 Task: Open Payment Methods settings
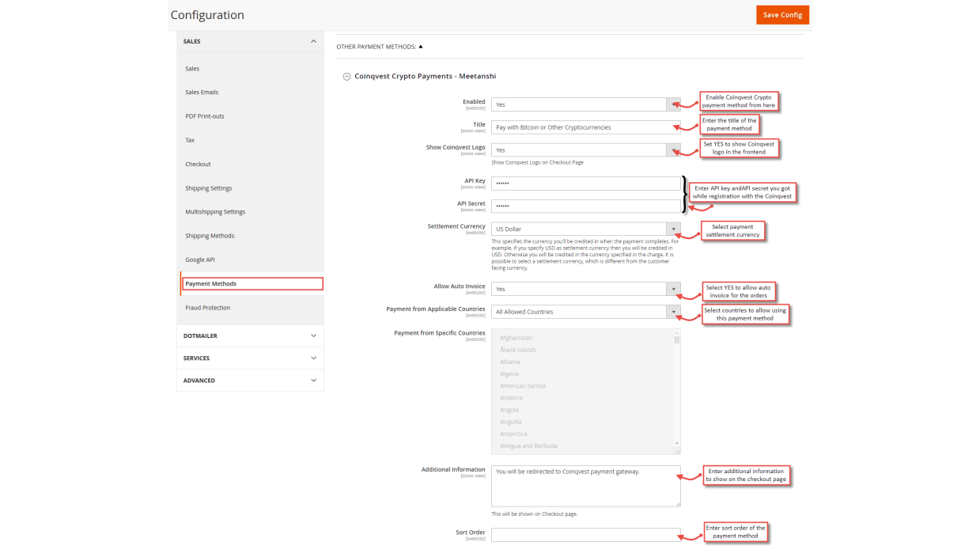point(210,283)
